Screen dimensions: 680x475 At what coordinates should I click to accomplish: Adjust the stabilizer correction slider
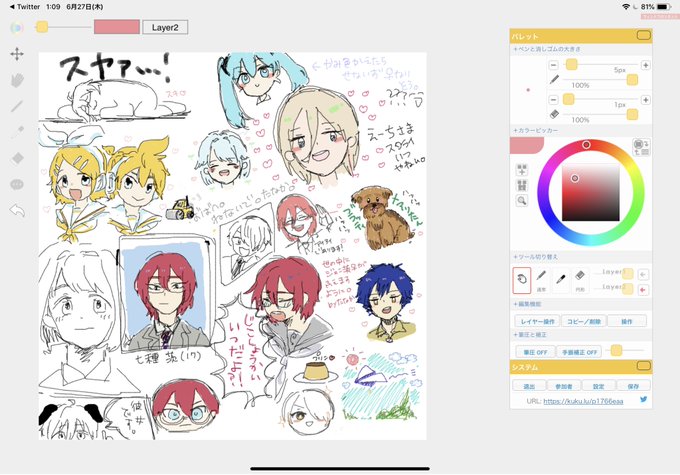[x=616, y=351]
